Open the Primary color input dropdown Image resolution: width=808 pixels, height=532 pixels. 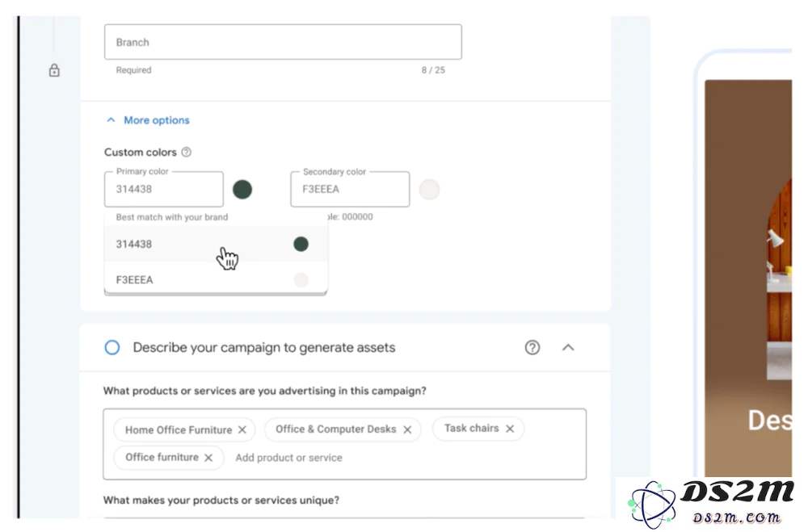pyautogui.click(x=164, y=189)
